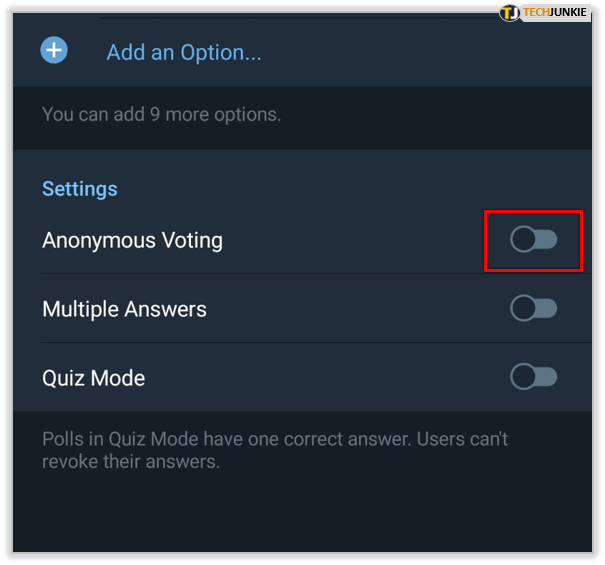Select the Anonymous Voting label
Screen dimensions: 605x565
point(132,240)
